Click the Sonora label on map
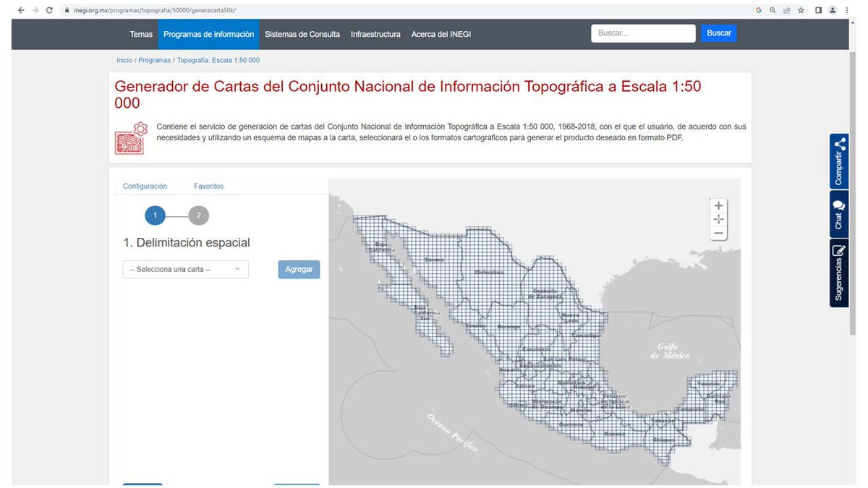Image resolution: width=868 pixels, height=488 pixels. [x=434, y=260]
